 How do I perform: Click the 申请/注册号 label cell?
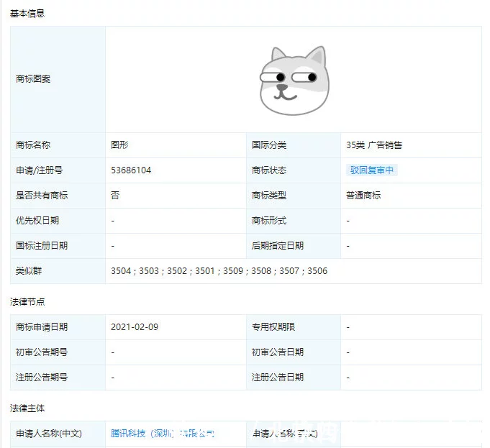pos(58,170)
